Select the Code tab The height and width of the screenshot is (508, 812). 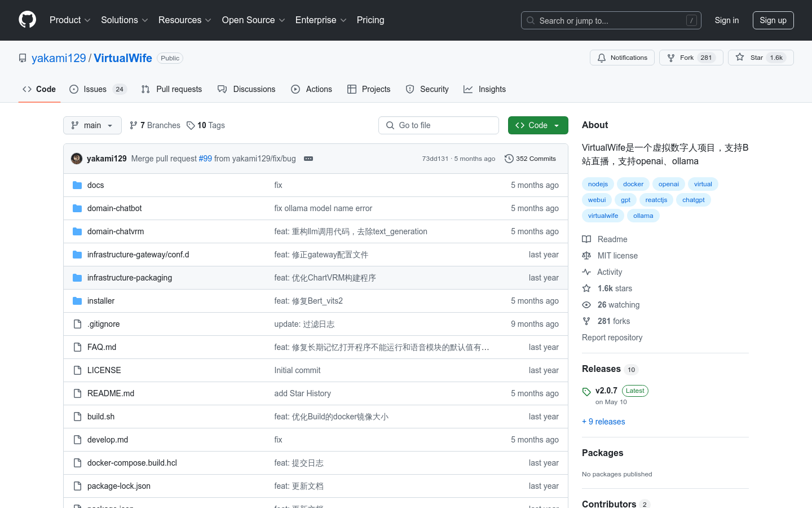click(x=39, y=89)
